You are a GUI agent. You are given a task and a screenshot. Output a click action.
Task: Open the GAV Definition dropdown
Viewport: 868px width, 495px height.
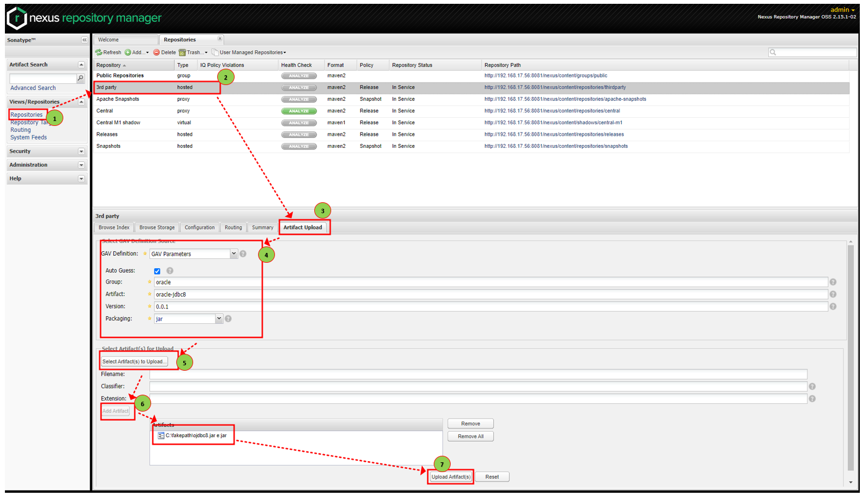[x=234, y=254]
